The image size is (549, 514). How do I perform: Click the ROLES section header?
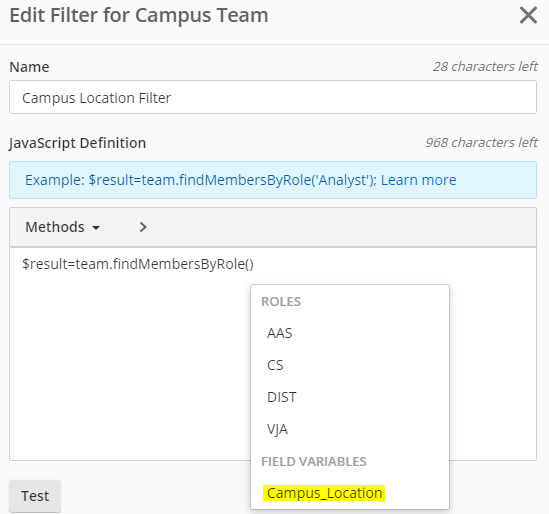pyautogui.click(x=281, y=301)
